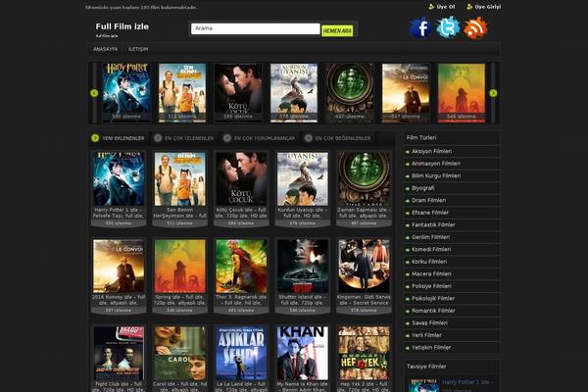Click the carousel right arrow

pyautogui.click(x=493, y=93)
